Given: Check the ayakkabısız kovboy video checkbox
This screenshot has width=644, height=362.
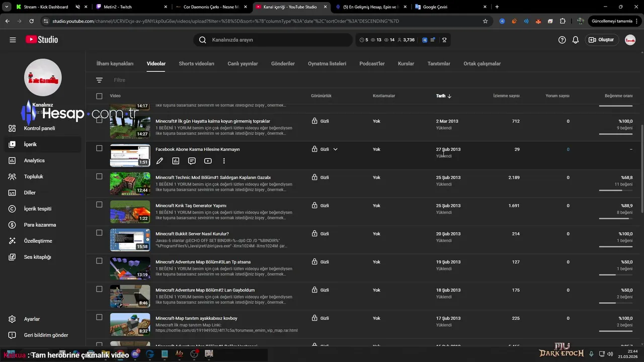Looking at the screenshot, I should point(99,317).
